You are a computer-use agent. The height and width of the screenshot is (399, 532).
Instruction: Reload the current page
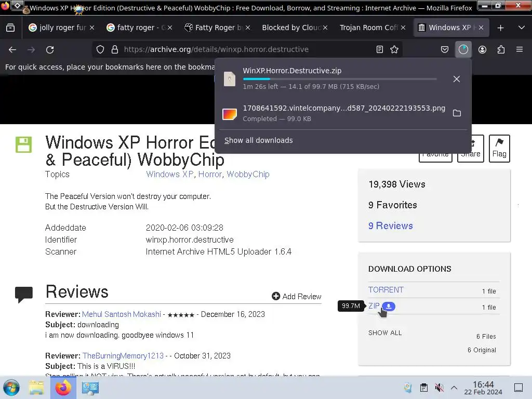click(50, 49)
